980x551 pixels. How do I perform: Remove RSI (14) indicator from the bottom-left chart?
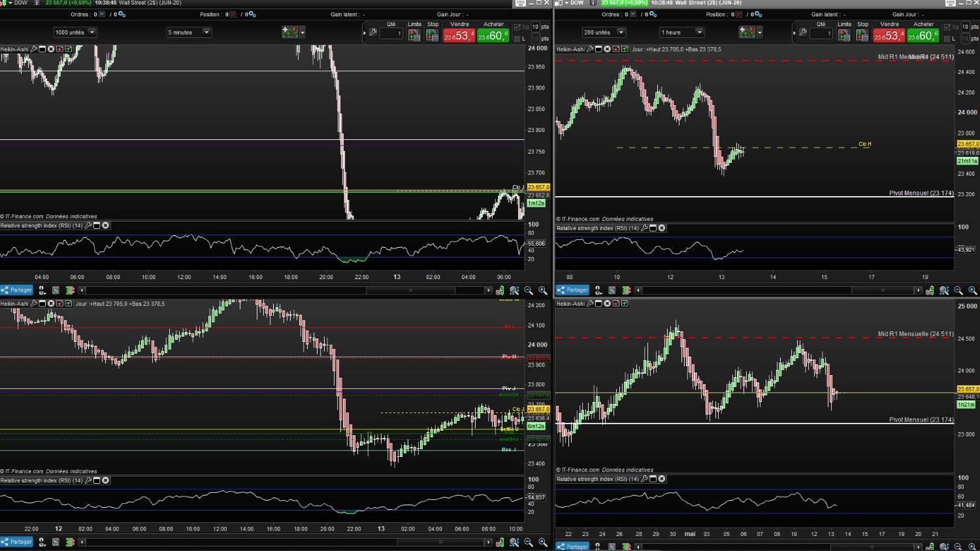click(105, 480)
